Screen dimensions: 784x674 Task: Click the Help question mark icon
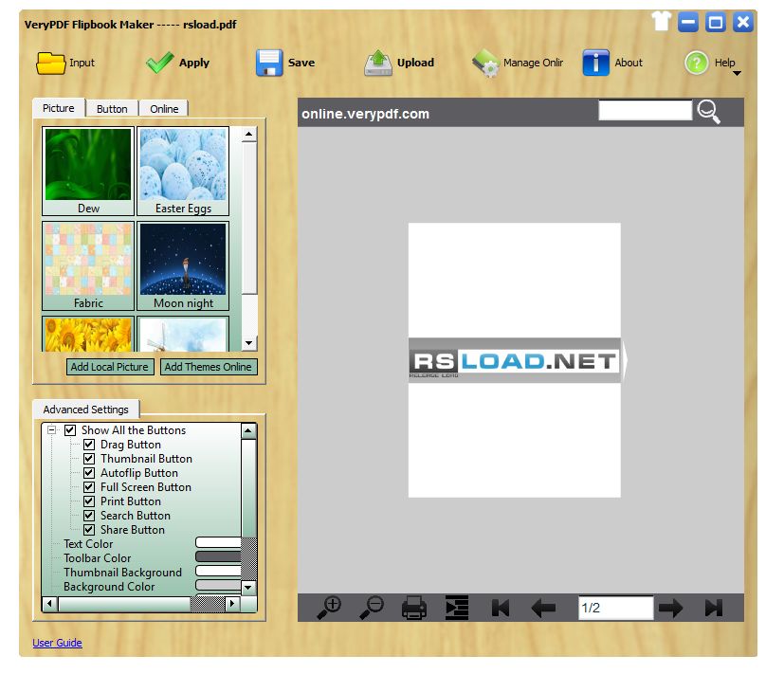(697, 63)
